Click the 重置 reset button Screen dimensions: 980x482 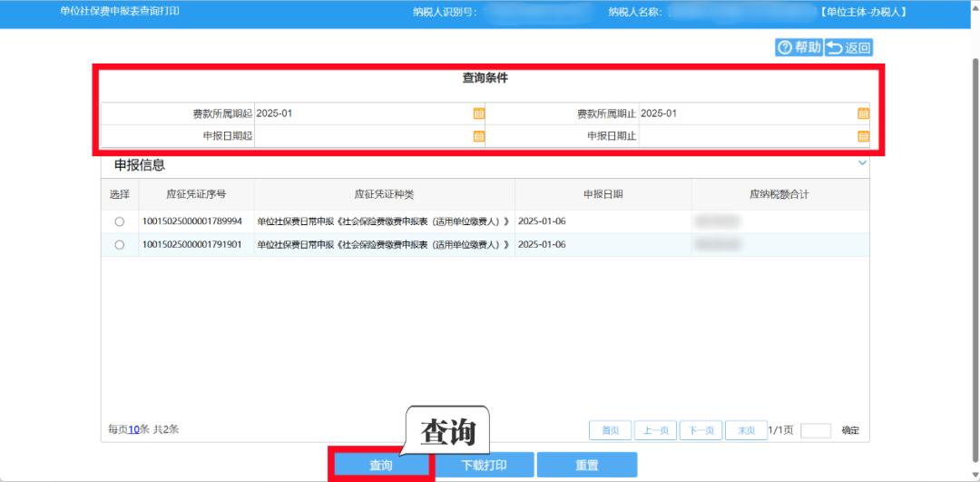[x=587, y=465]
